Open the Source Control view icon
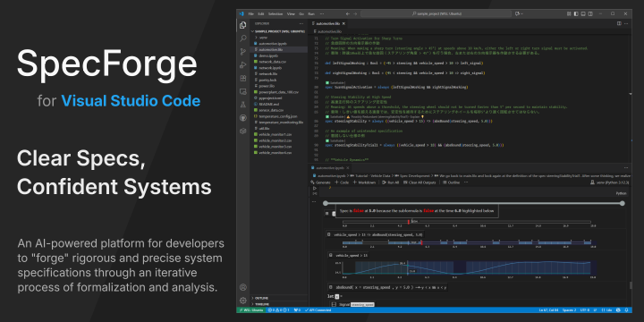Viewport: 644px width, 322px height. click(x=242, y=52)
